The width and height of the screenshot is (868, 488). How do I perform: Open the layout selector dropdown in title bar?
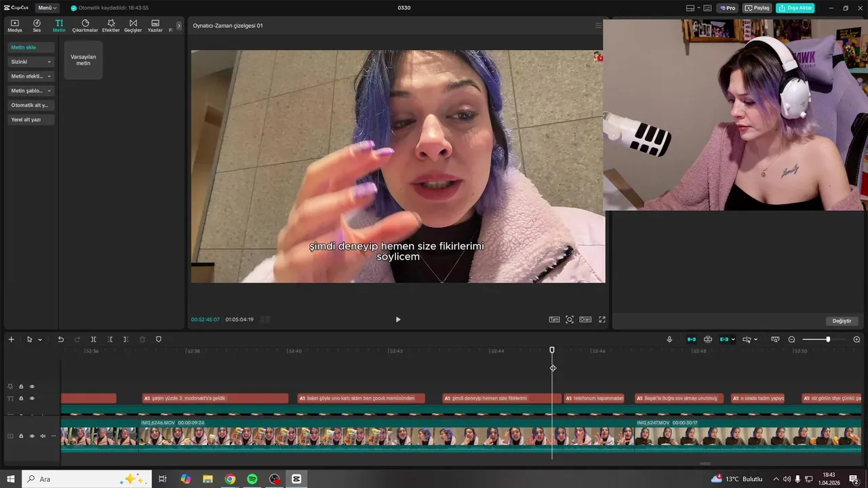pyautogui.click(x=693, y=8)
